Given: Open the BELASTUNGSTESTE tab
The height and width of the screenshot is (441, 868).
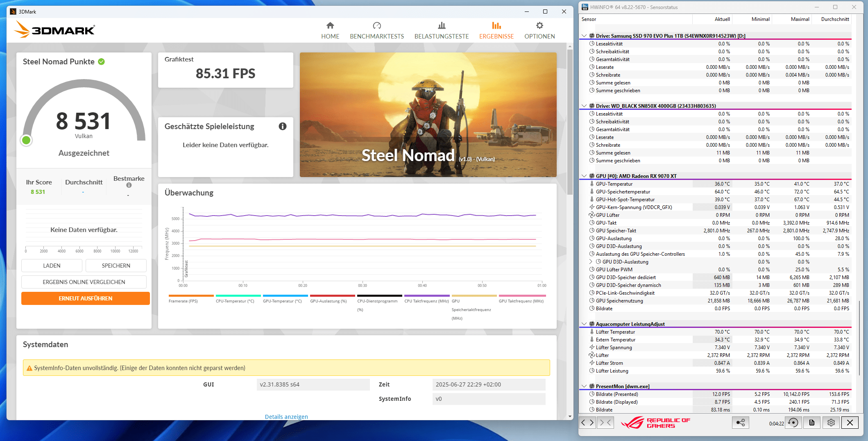Looking at the screenshot, I should click(x=442, y=31).
